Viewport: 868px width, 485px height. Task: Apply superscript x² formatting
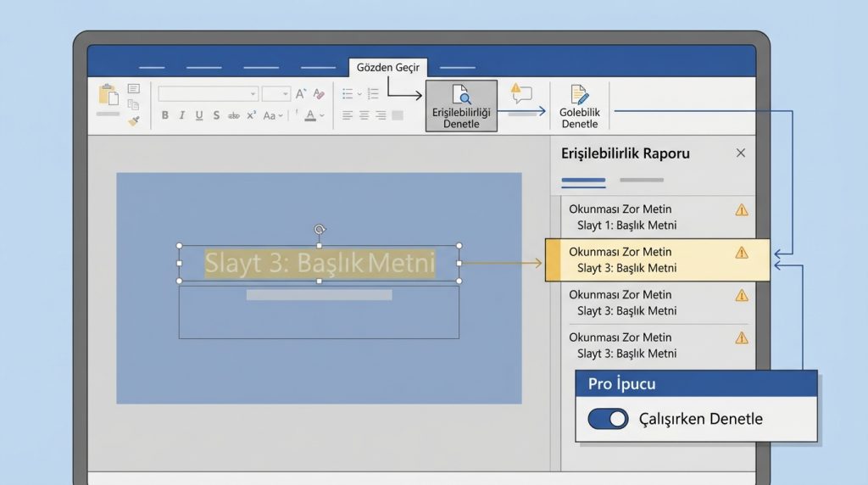coord(251,115)
